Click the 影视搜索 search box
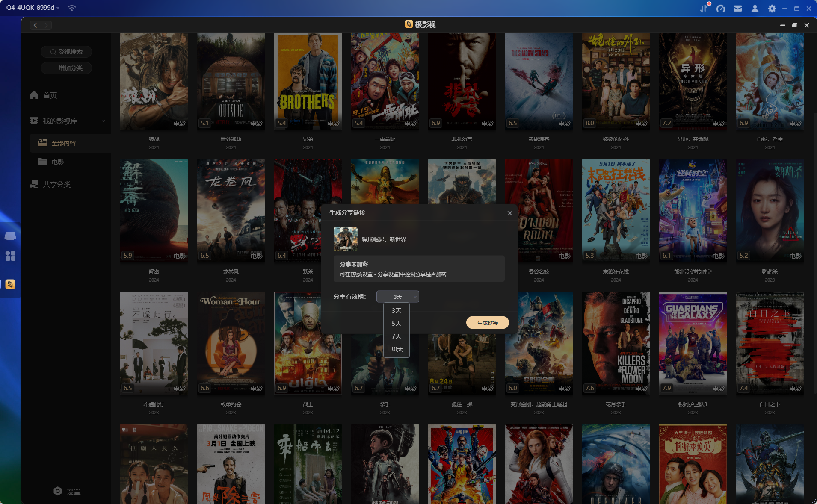This screenshot has width=817, height=504. [66, 52]
